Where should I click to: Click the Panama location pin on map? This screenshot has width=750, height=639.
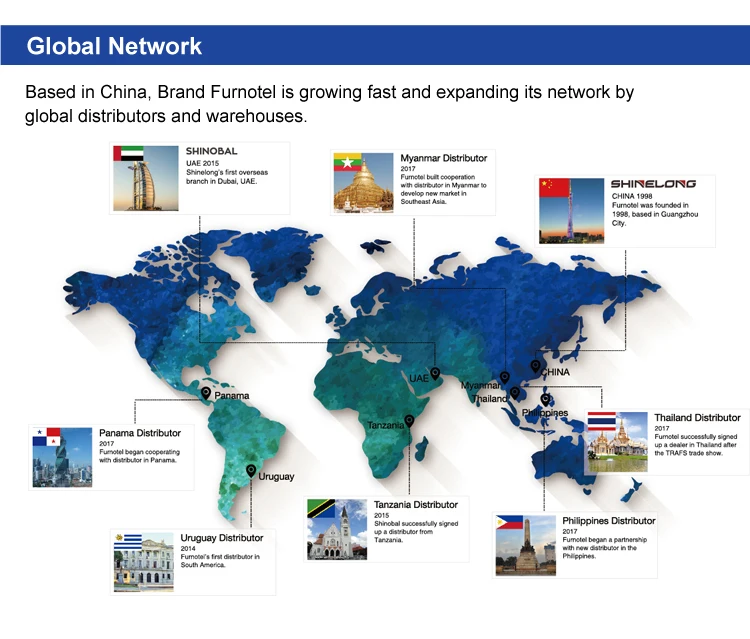click(206, 393)
